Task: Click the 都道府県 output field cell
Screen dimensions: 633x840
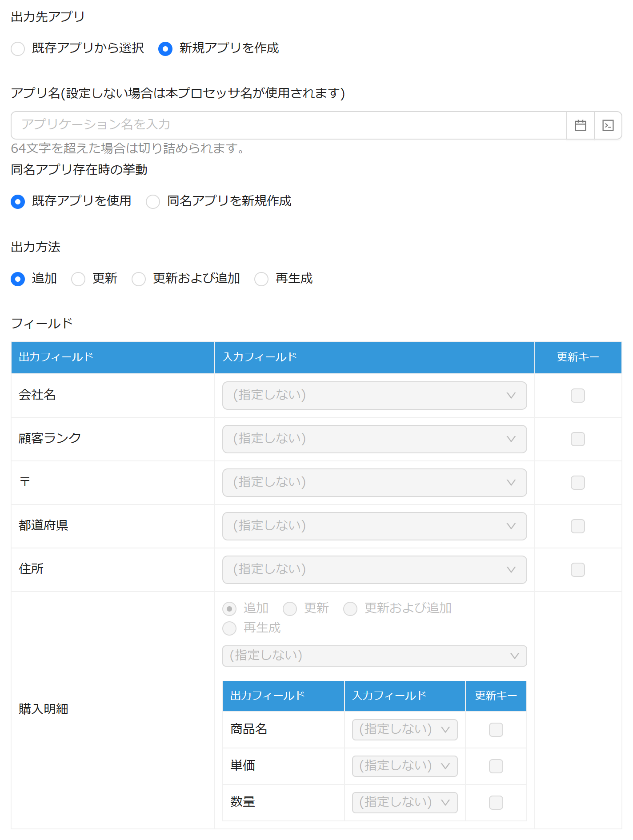Action: pos(113,526)
